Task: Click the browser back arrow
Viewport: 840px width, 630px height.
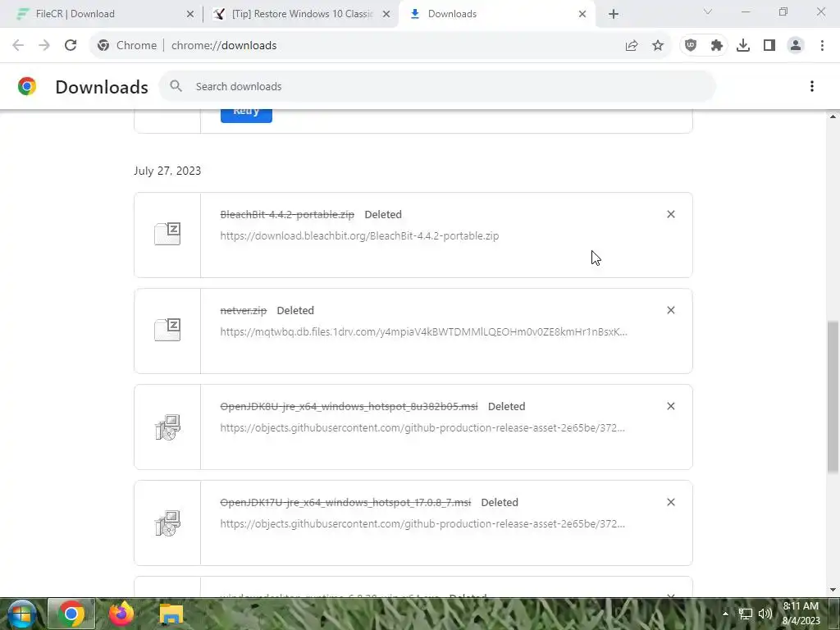Action: pyautogui.click(x=18, y=46)
